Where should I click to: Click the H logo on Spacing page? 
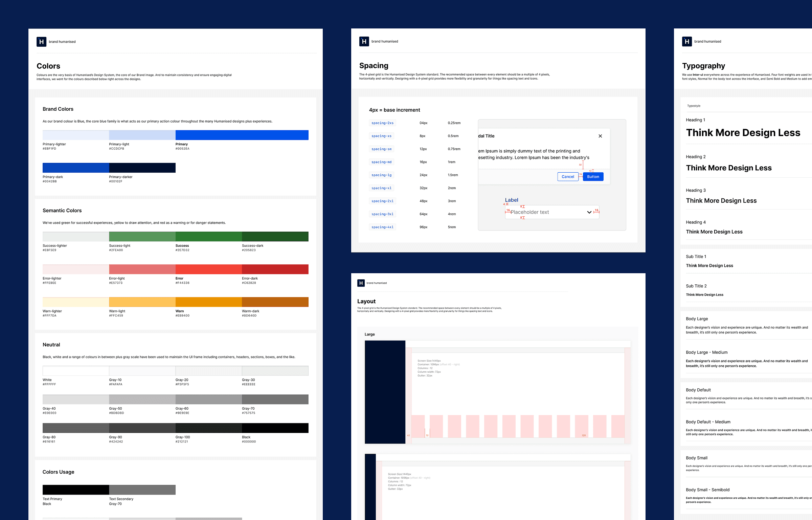(364, 41)
